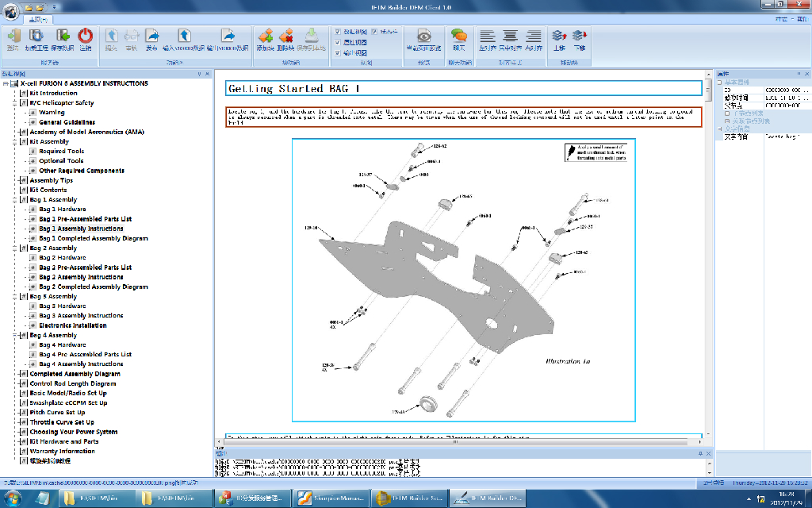Toggle the first view checkbox in ribbon

[339, 31]
